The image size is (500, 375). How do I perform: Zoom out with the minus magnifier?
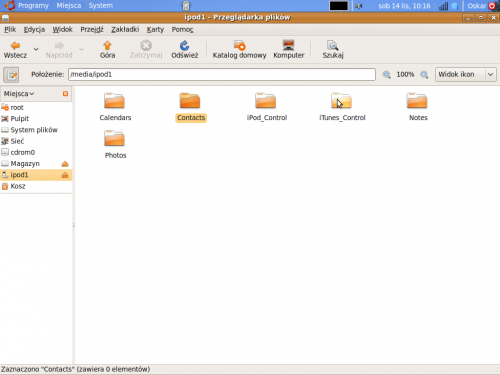[x=386, y=75]
